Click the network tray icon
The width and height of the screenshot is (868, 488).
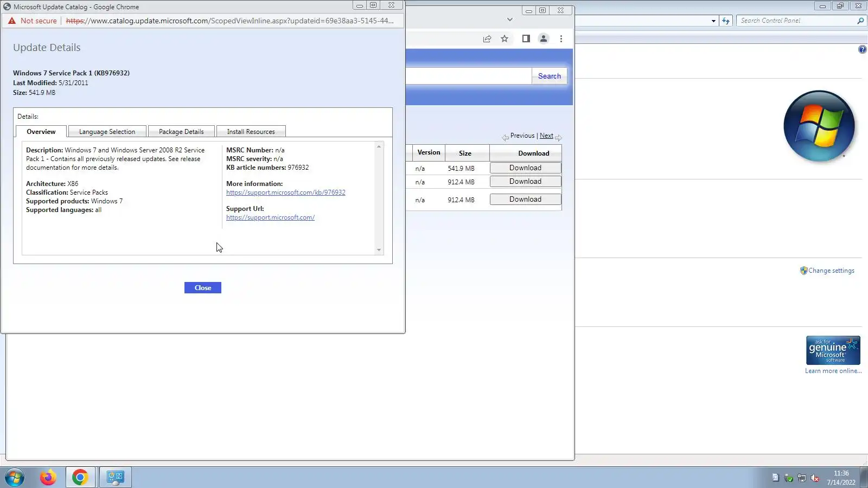[x=801, y=478]
